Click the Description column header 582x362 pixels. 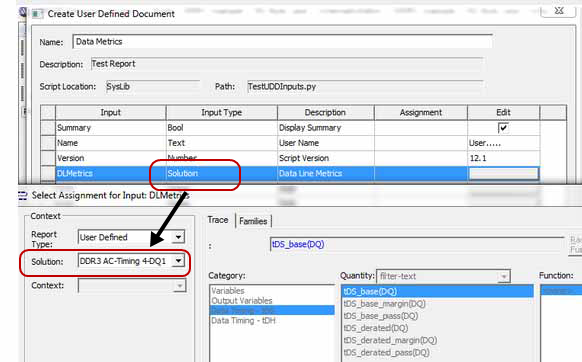(x=326, y=112)
